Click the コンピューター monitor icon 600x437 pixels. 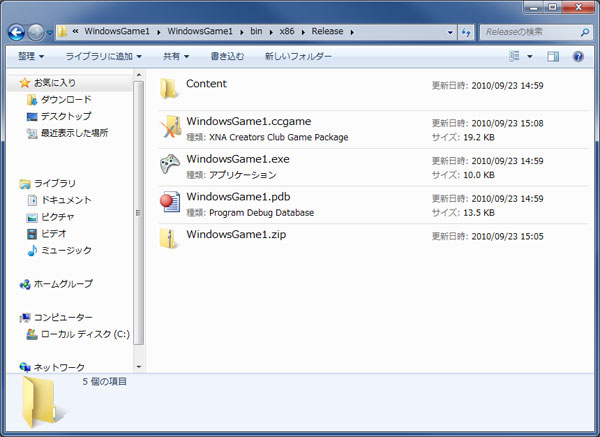tap(25, 318)
